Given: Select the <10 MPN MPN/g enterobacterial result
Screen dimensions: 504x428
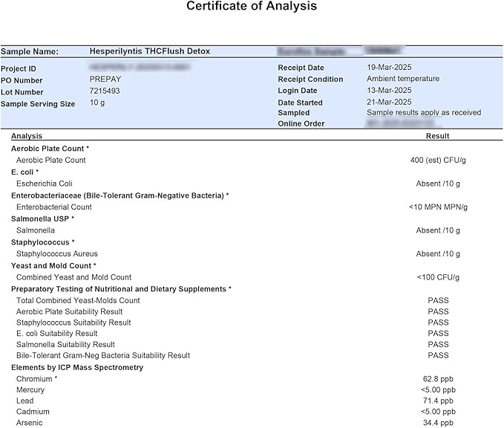Looking at the screenshot, I should pos(438,207).
